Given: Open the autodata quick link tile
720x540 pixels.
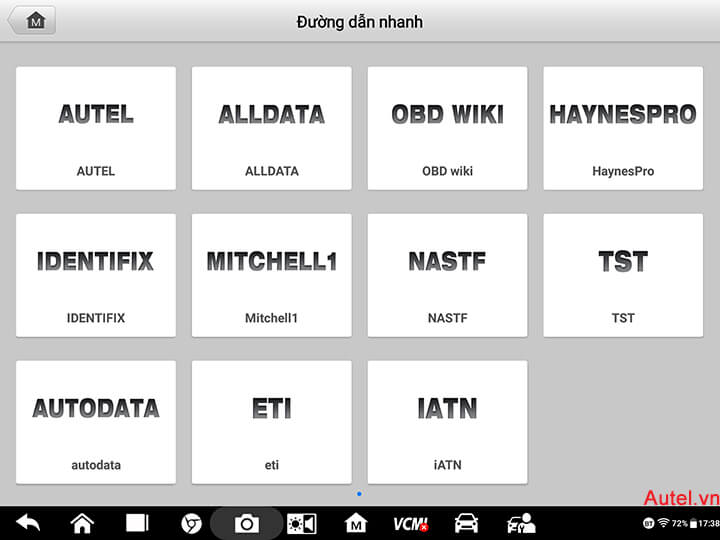Looking at the screenshot, I should (96, 422).
